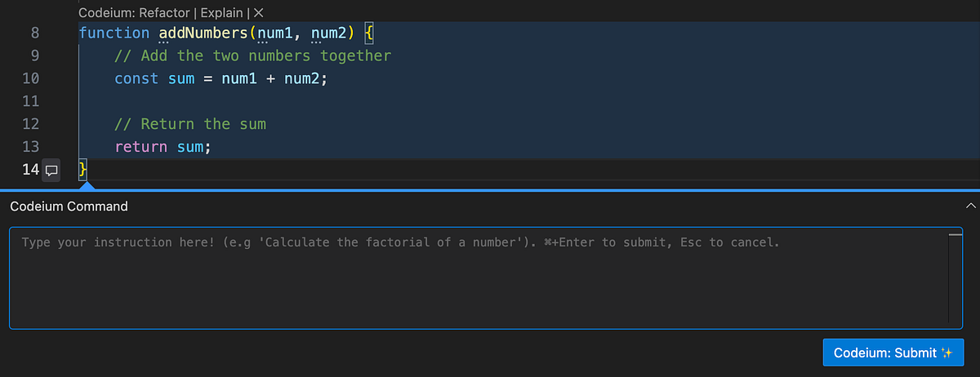
Task: Collapse the Codeium Command panel chevron
Action: click(x=970, y=206)
